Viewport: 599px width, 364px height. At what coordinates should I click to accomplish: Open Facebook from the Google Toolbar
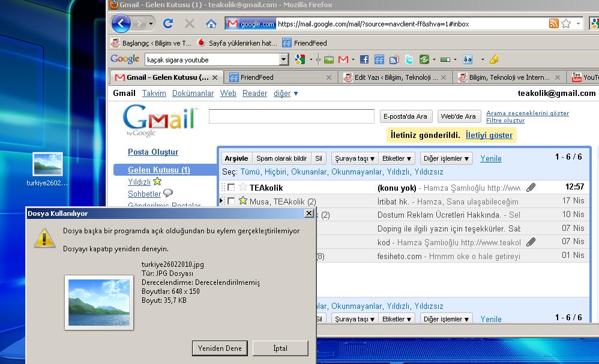click(364, 59)
